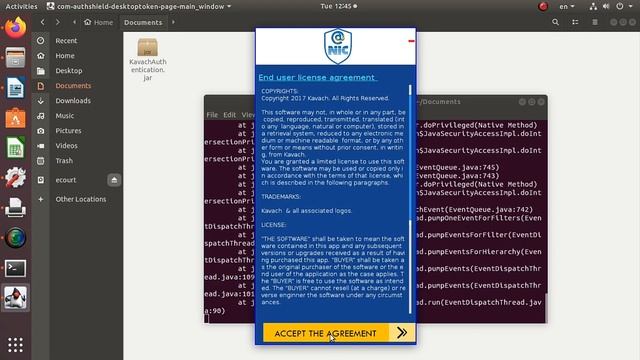The height and width of the screenshot is (360, 640).
Task: Open Files hamburger menu
Action: tap(595, 22)
